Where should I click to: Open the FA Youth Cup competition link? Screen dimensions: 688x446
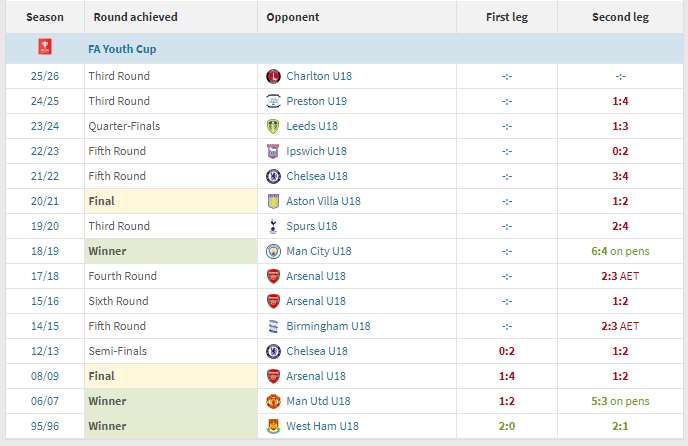pos(121,49)
